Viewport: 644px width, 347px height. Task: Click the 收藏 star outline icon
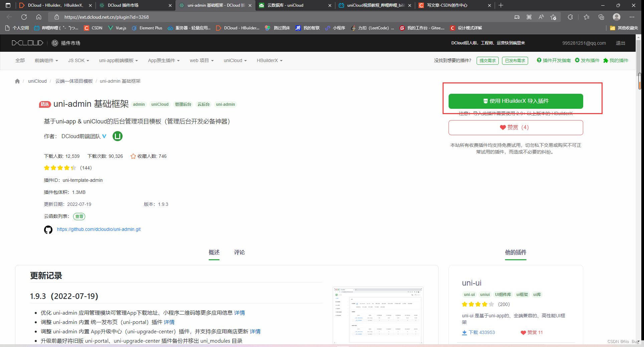click(x=133, y=156)
